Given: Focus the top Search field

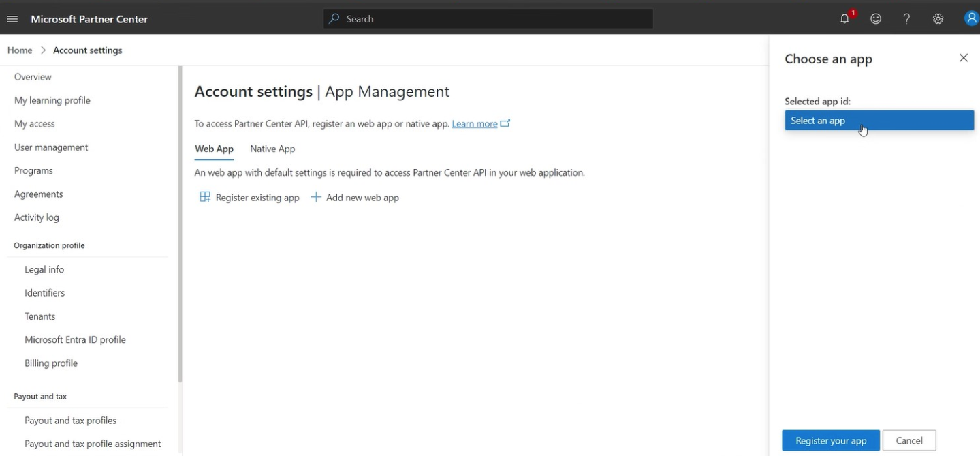Looking at the screenshot, I should tap(488, 19).
